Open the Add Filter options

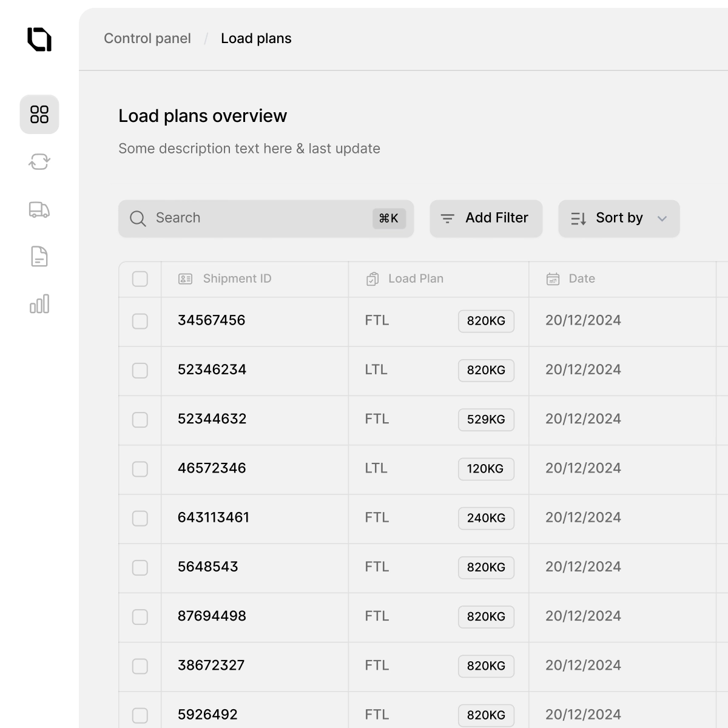(x=485, y=218)
